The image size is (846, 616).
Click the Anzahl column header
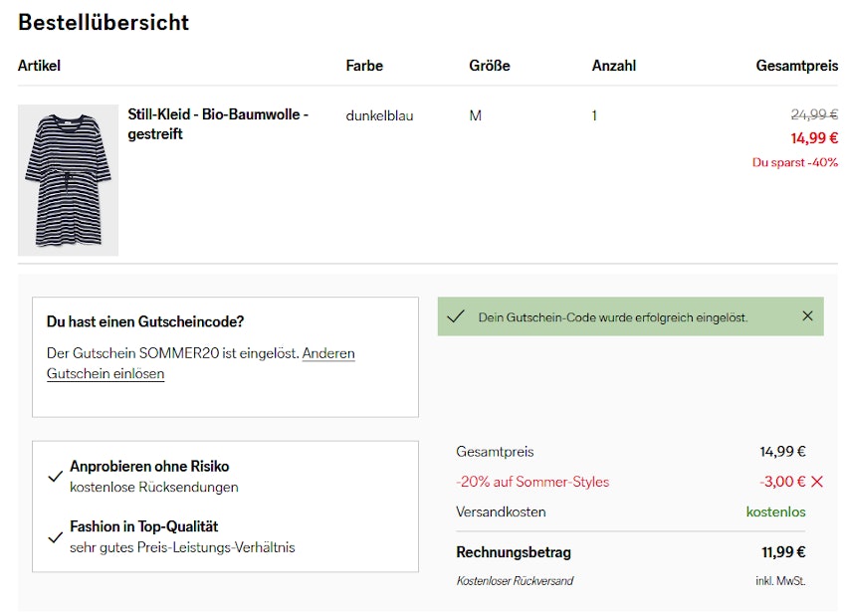click(613, 66)
